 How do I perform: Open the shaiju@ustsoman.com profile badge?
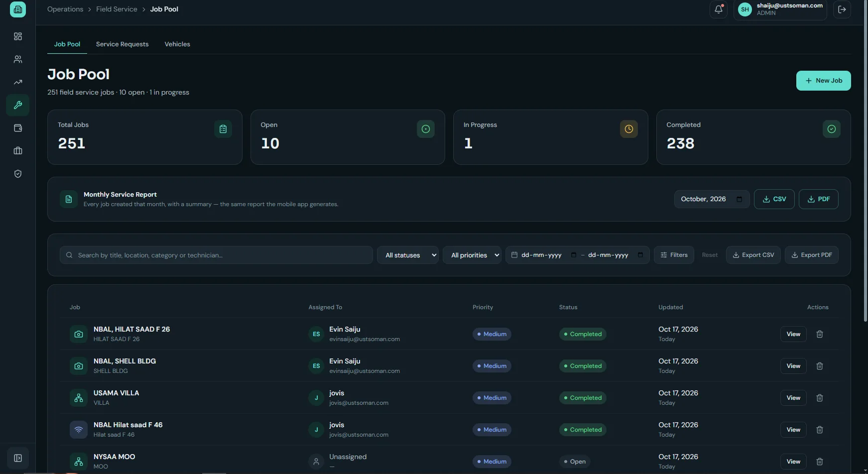[x=780, y=9]
